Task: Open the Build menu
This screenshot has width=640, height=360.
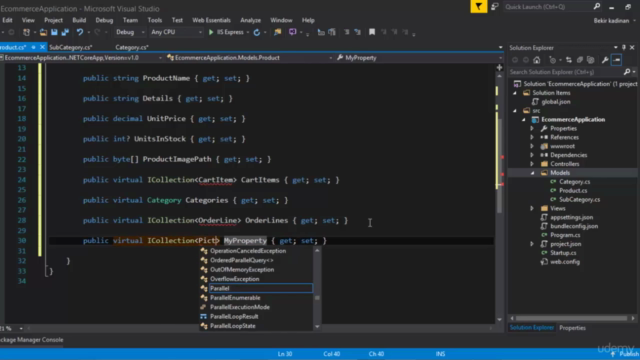Action: coord(79,20)
